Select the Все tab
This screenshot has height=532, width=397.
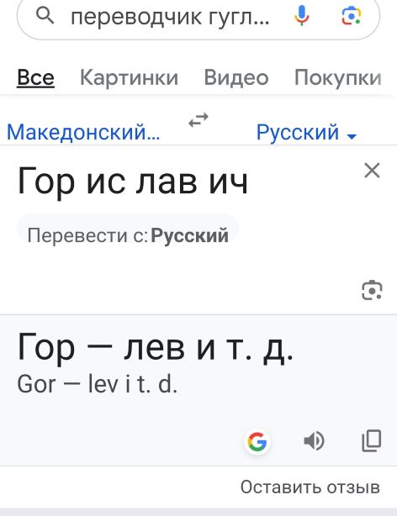pos(35,77)
